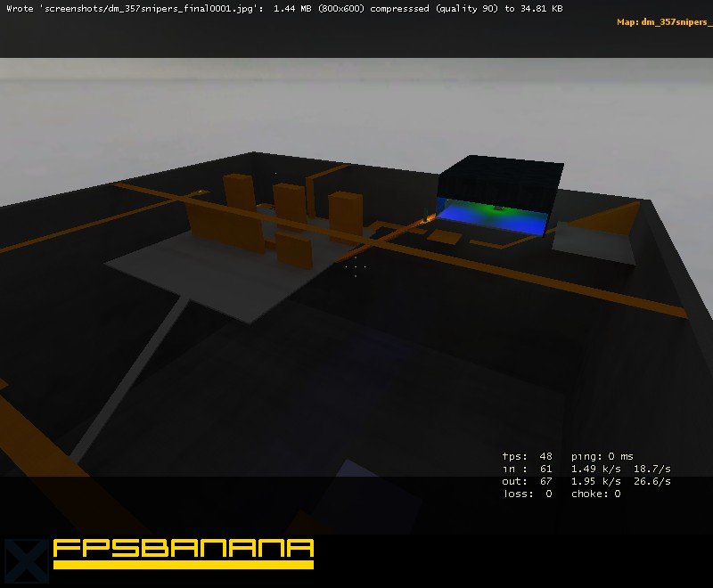Open the FPSBANANA watermark text link
The height and width of the screenshot is (588, 713).
click(x=183, y=549)
